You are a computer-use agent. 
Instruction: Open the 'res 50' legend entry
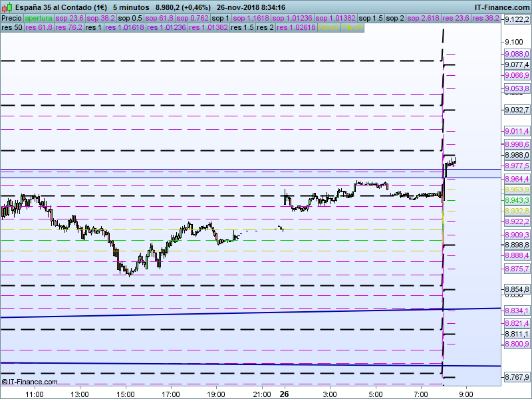(x=12, y=27)
